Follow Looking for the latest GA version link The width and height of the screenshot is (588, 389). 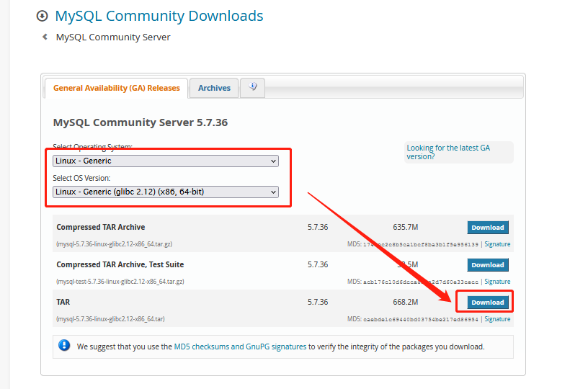[448, 152]
